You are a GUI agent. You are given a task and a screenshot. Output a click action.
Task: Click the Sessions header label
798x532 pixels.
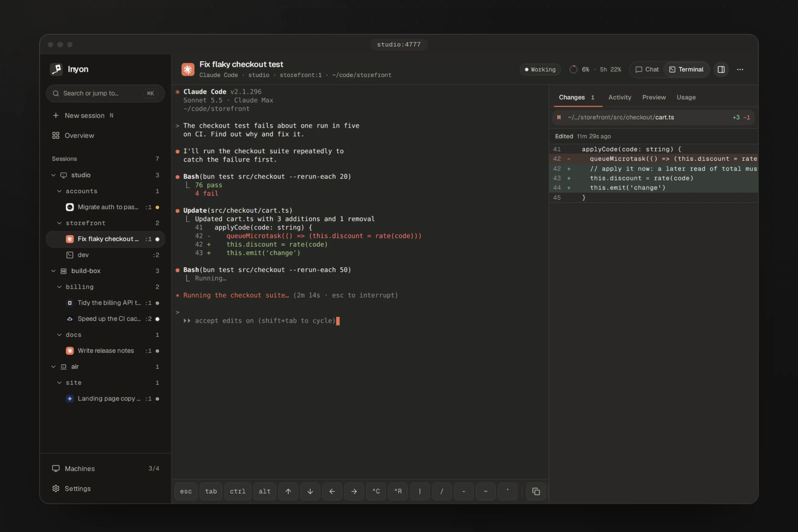64,159
